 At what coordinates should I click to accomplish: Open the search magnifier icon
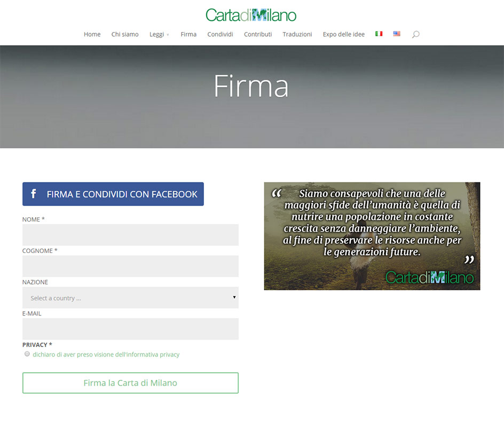[415, 34]
